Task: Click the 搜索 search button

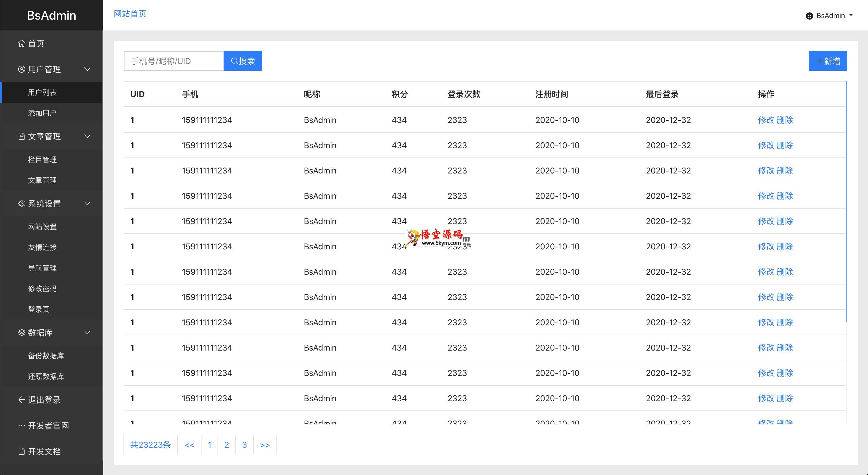Action: click(243, 61)
